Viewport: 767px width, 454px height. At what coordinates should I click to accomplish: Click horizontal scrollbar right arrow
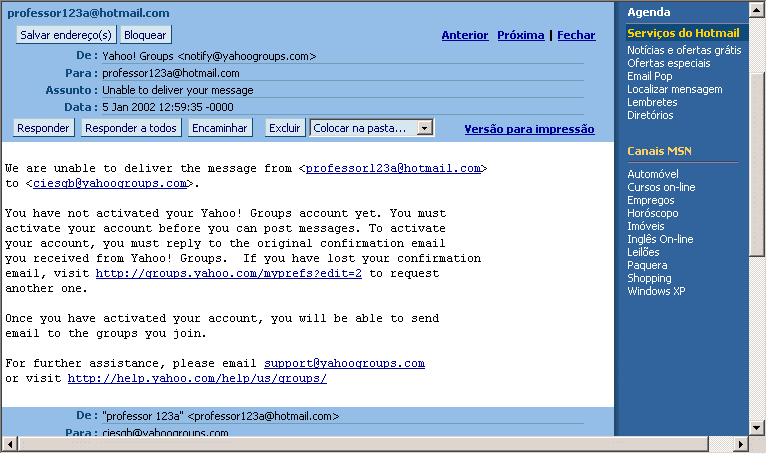click(741, 444)
